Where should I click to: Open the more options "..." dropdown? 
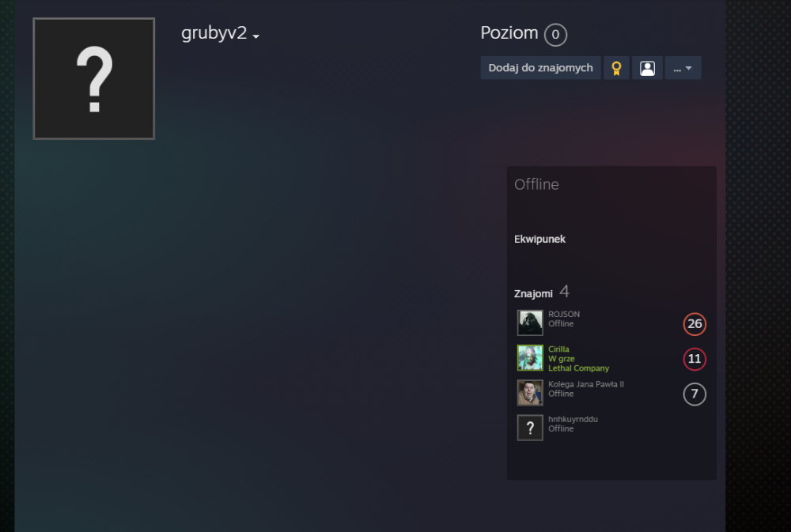pos(683,68)
